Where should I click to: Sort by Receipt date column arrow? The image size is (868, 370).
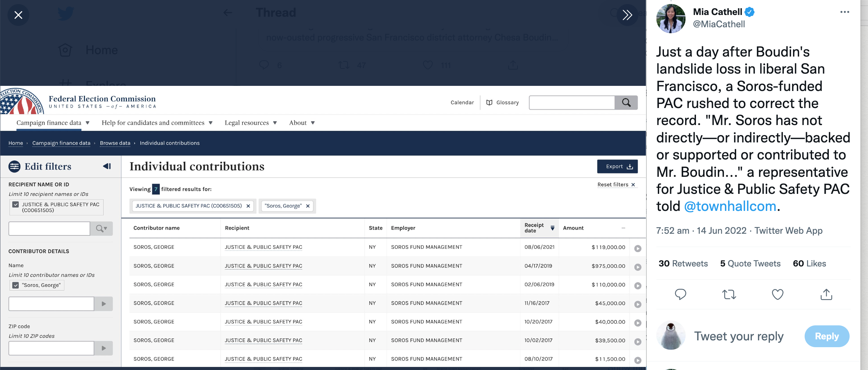point(552,228)
